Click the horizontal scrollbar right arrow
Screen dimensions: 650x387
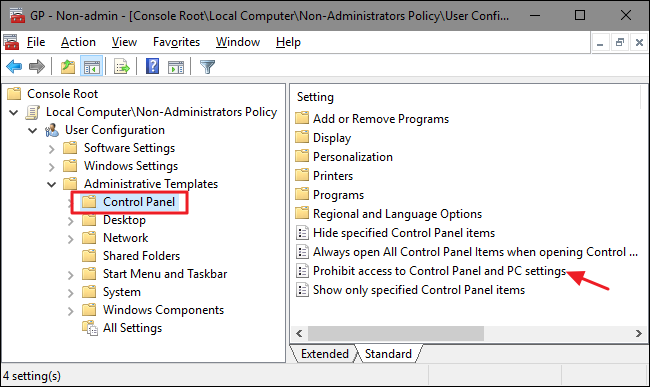click(x=638, y=333)
